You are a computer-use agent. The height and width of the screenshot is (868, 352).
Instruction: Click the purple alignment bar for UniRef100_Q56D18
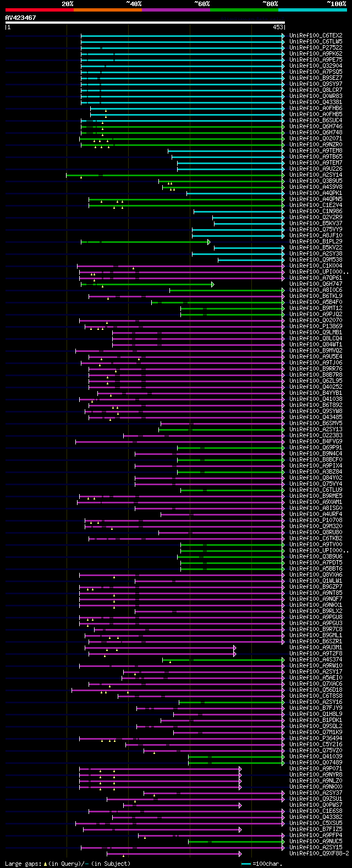coord(178,690)
